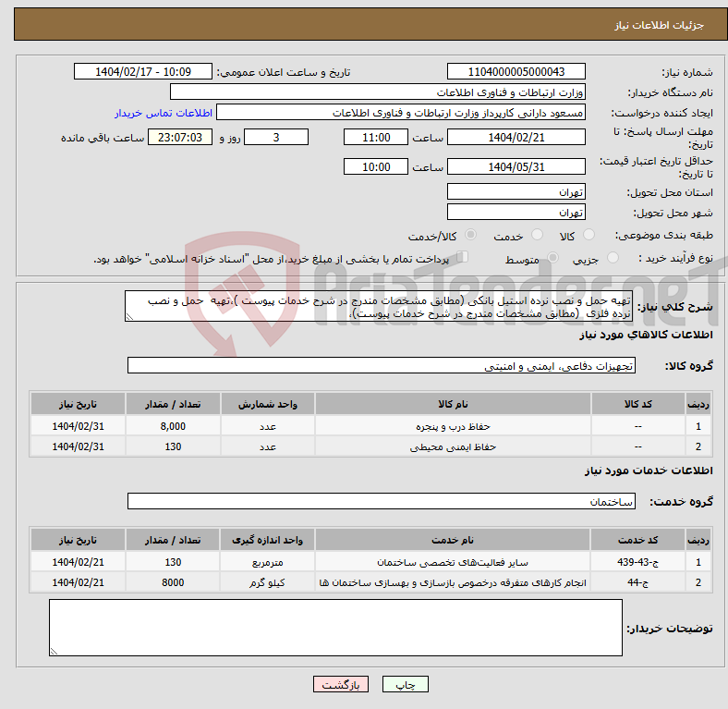The height and width of the screenshot is (709, 728).
Task: Click the بازگشت (back) button
Action: point(340,684)
